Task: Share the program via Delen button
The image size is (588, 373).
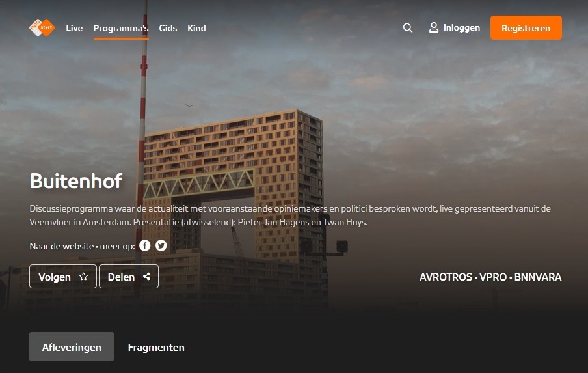Action: click(129, 277)
